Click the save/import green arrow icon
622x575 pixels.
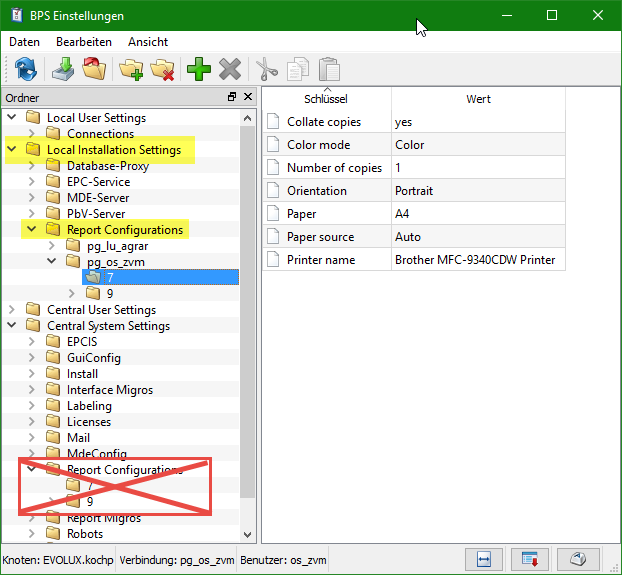click(63, 69)
